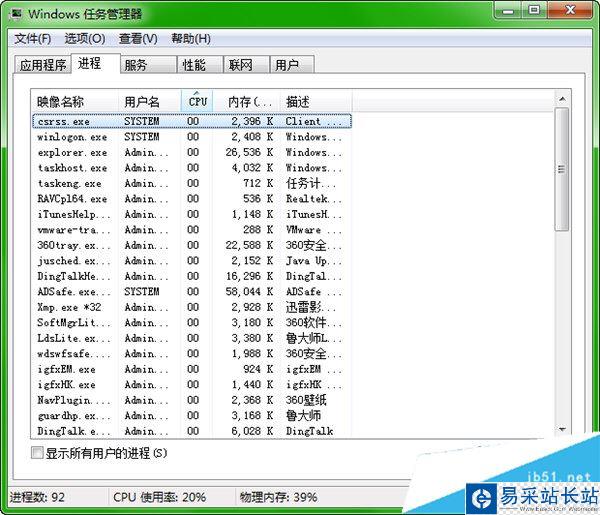Switch to the 服务 tab

(x=148, y=65)
